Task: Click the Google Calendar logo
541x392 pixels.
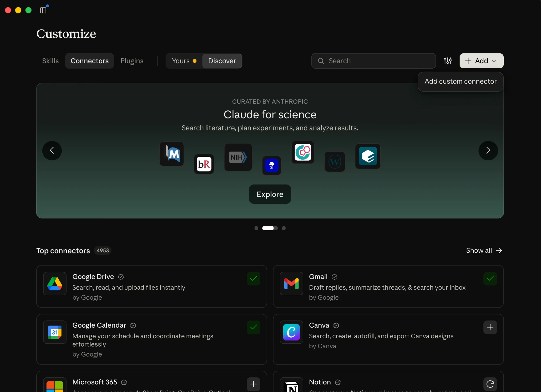Action: (x=55, y=332)
